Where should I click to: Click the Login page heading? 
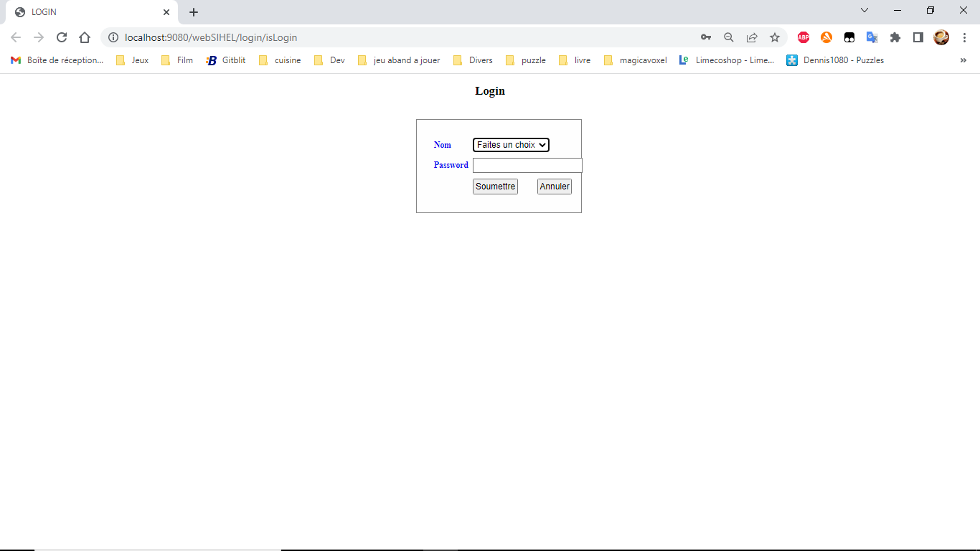490,91
